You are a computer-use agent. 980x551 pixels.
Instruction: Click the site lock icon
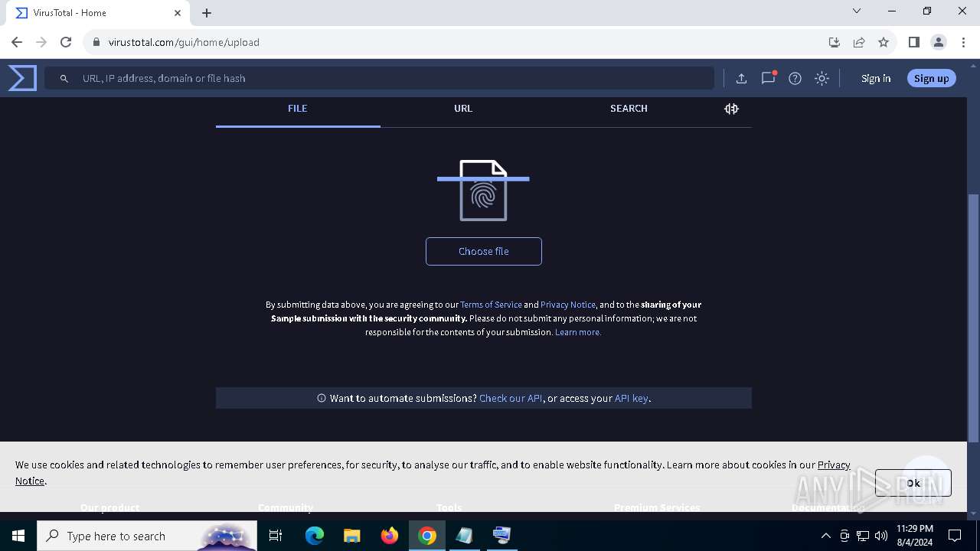click(x=96, y=42)
